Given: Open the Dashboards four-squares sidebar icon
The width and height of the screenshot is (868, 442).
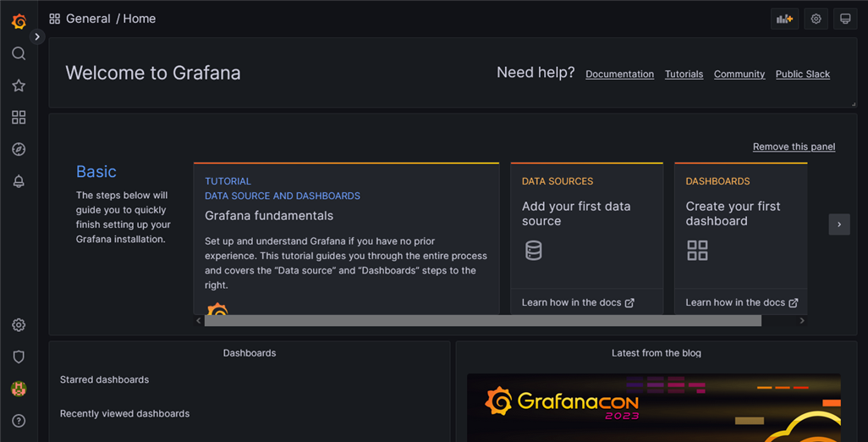Looking at the screenshot, I should [19, 117].
